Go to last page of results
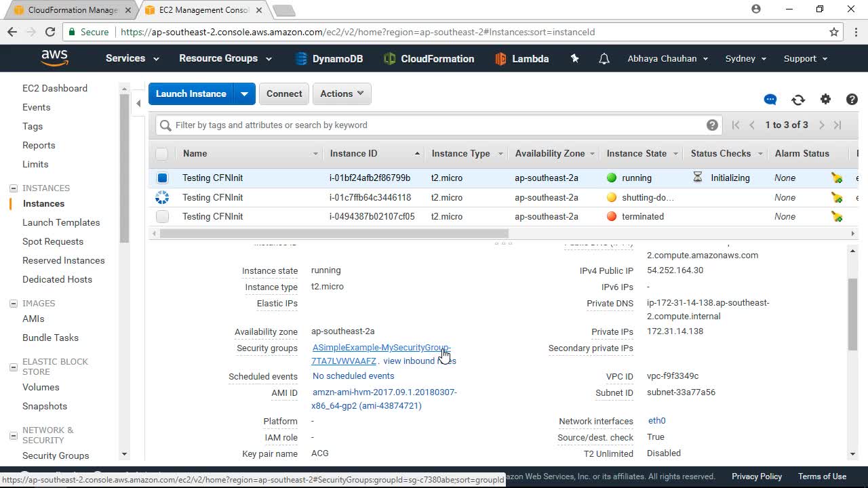 click(837, 125)
